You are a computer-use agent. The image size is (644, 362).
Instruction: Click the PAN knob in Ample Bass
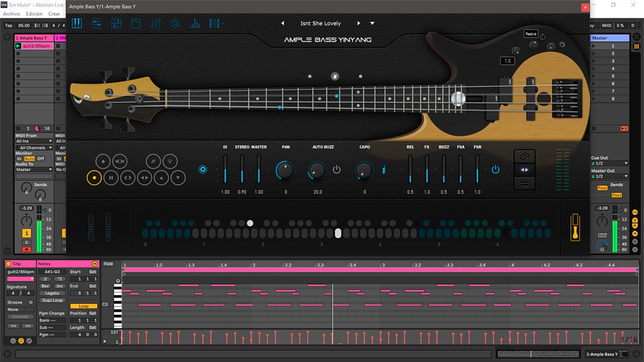click(x=286, y=171)
